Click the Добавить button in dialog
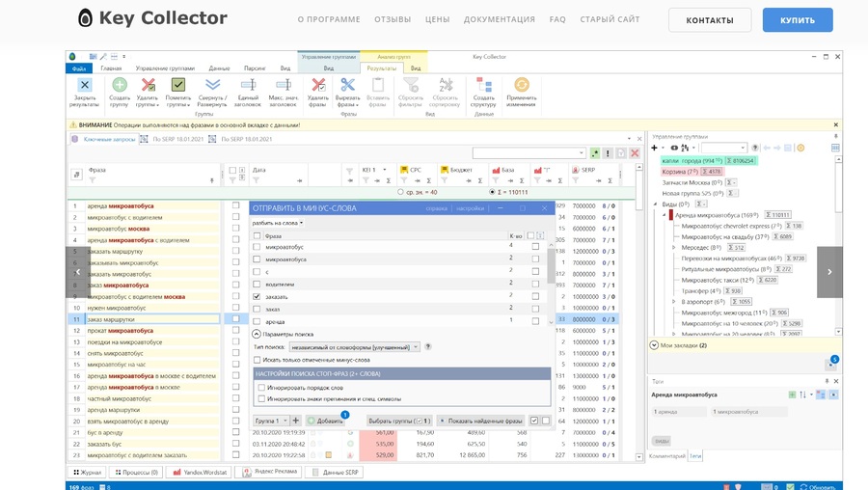Image resolution: width=868 pixels, height=490 pixels. point(325,421)
